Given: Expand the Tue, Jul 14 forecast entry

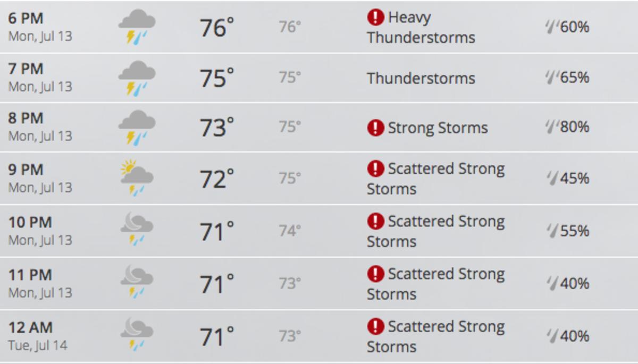Looking at the screenshot, I should [319, 336].
